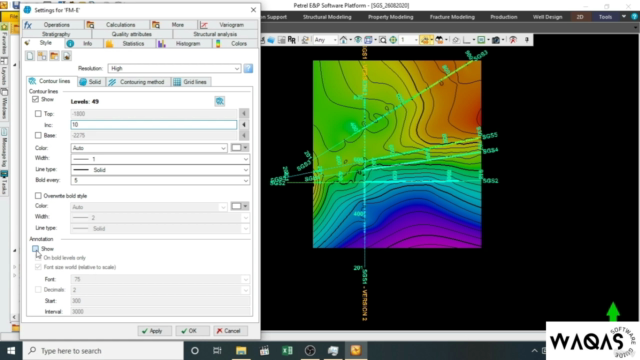
Task: Click the highlighted yellow select tool icon
Action: point(425,40)
